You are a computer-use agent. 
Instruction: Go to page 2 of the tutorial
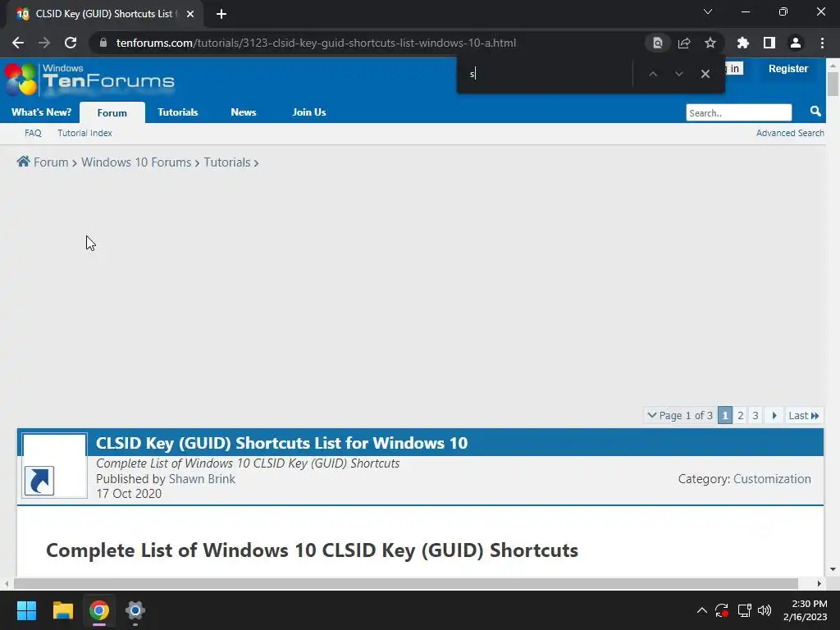point(741,415)
